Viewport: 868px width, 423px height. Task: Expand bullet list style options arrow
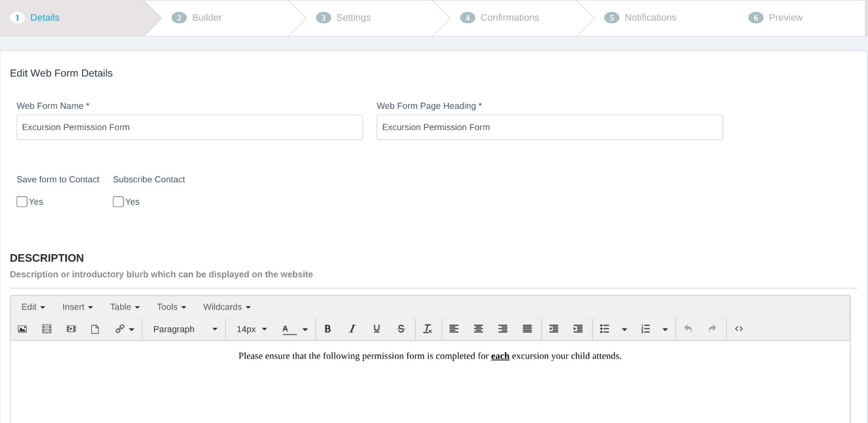point(624,329)
